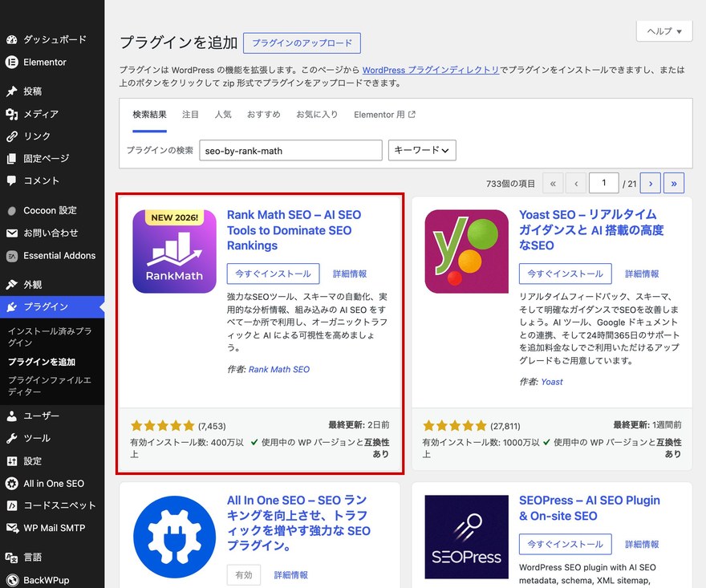
Task: Click the 外観 paintbrush icon
Action: pos(12,285)
